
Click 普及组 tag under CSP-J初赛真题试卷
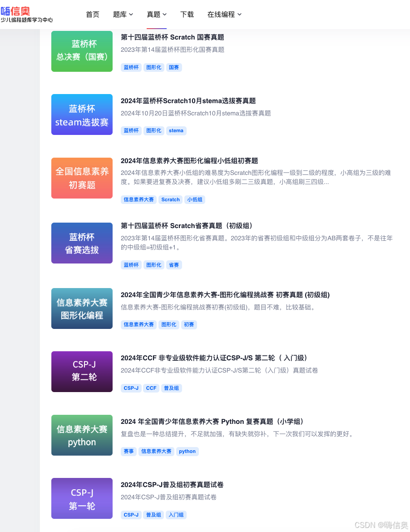tap(153, 515)
